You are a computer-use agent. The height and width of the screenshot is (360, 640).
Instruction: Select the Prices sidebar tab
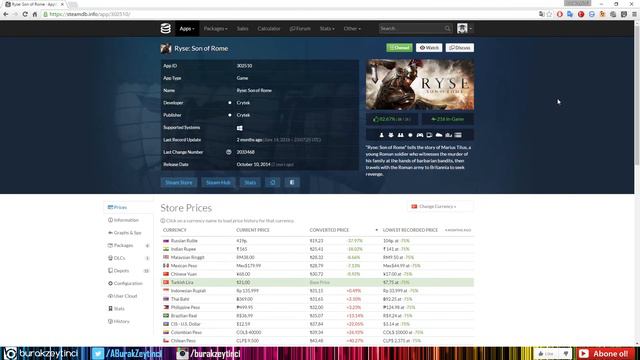point(128,207)
